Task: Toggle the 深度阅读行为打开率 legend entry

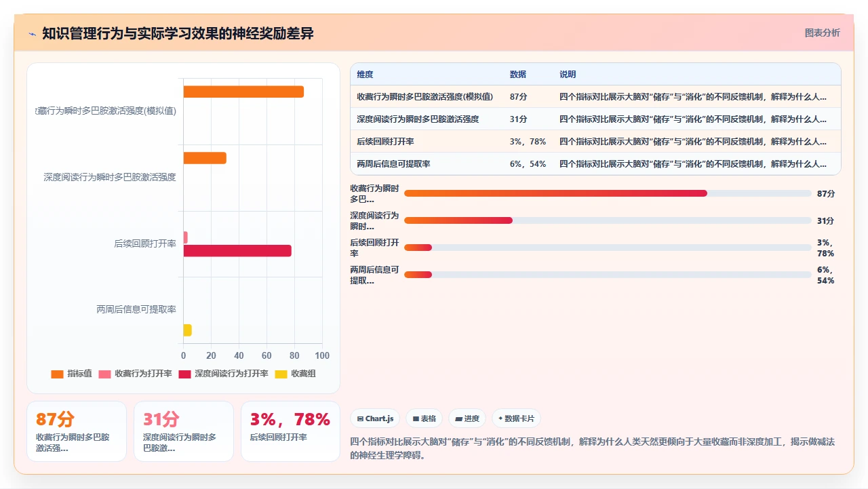Action: (x=223, y=374)
